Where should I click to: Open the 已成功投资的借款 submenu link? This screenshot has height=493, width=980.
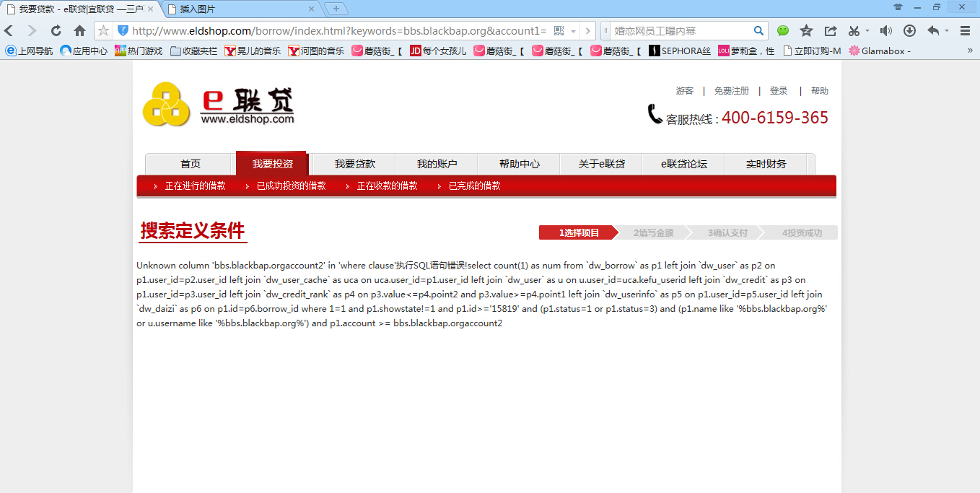291,186
